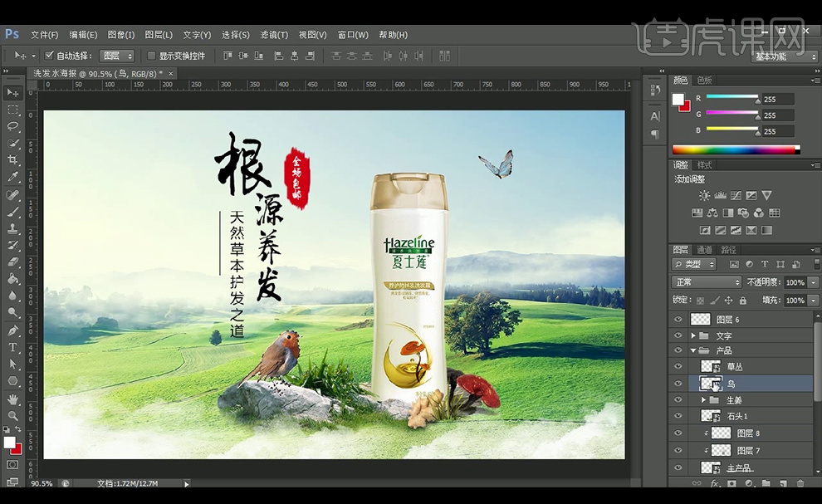
Task: Add a Channel Mixer adjustment
Action: click(x=759, y=213)
